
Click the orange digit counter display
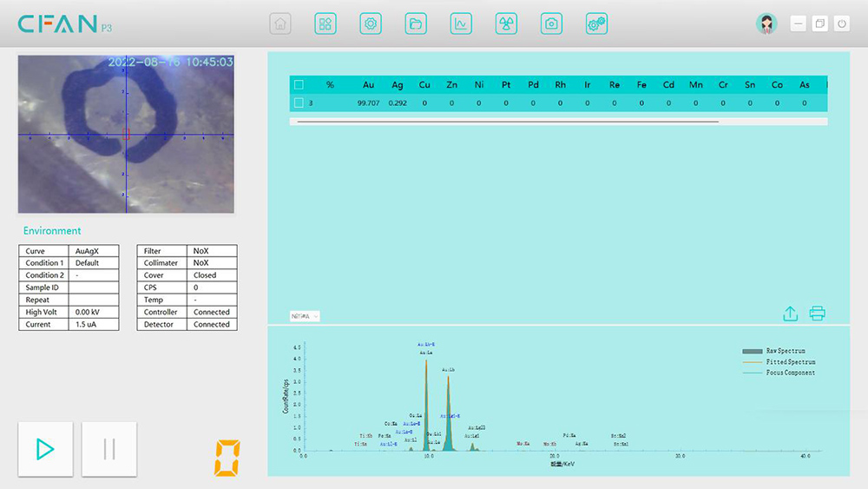227,458
